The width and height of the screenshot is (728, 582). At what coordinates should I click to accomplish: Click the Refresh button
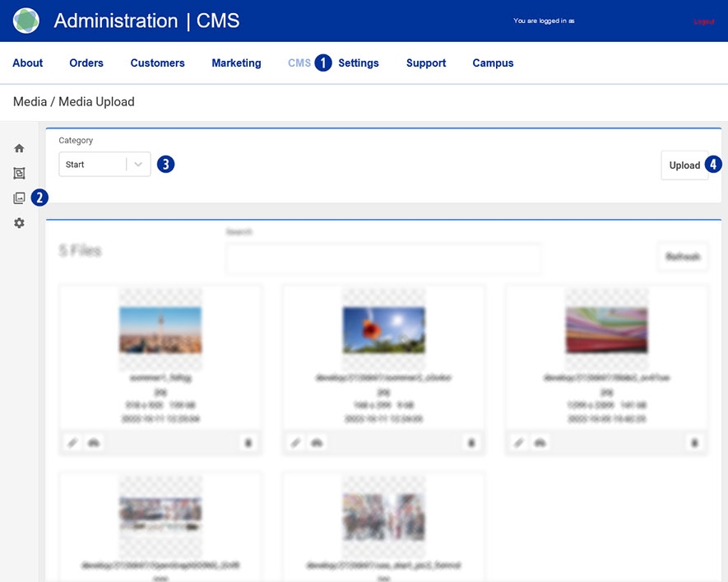coord(683,257)
